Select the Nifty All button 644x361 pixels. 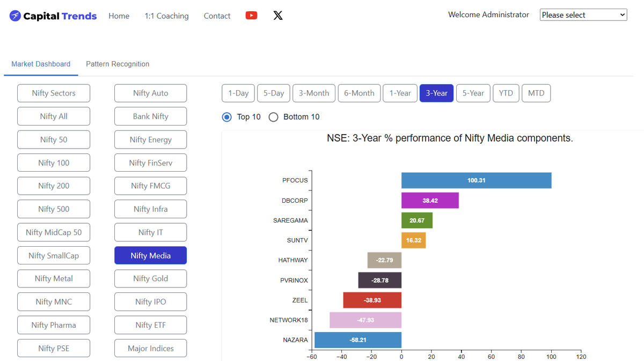(x=54, y=116)
